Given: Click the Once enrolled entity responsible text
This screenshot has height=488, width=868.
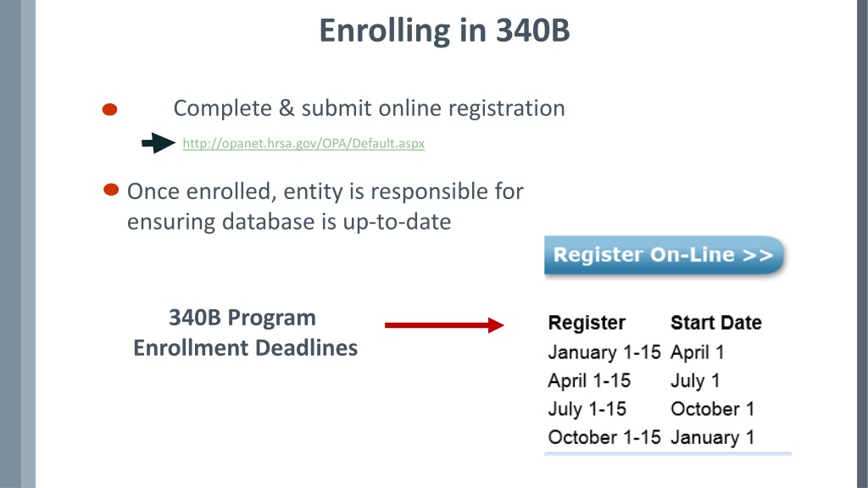Looking at the screenshot, I should coord(325,207).
